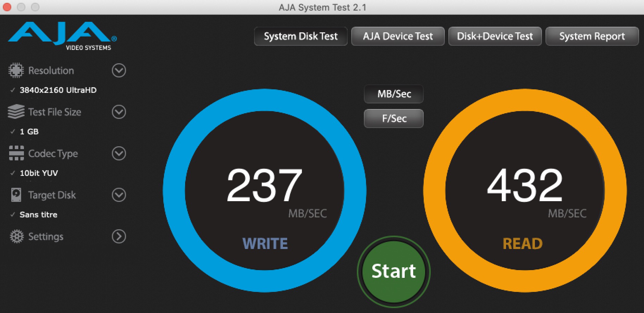Image resolution: width=644 pixels, height=313 pixels.
Task: Click the Codec Type label
Action: [x=53, y=154]
